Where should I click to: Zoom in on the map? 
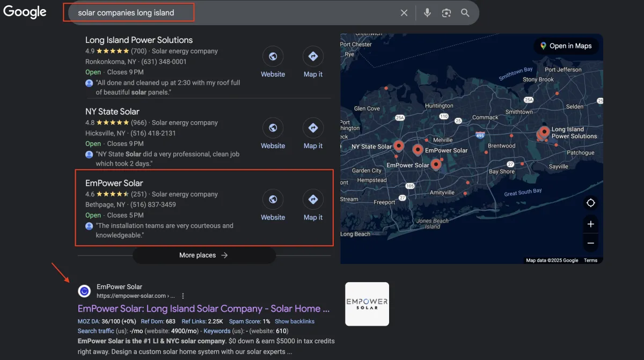590,224
